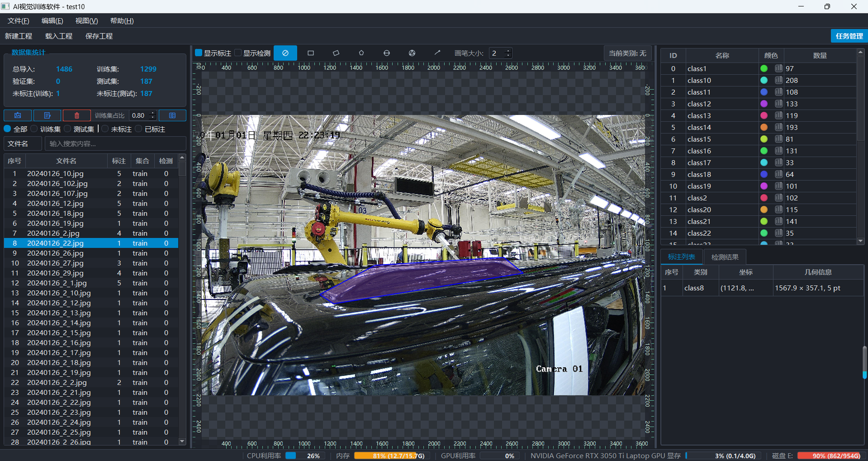Click the red trash delete button

(76, 116)
